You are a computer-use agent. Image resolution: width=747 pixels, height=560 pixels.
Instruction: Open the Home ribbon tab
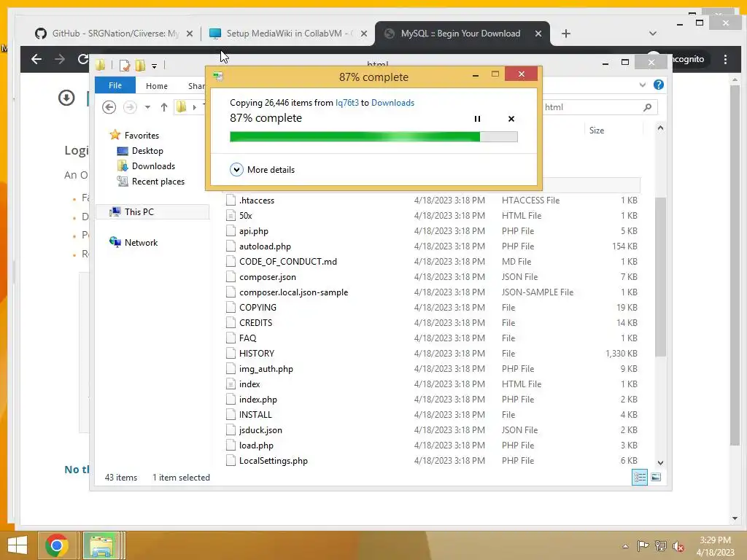click(x=157, y=86)
